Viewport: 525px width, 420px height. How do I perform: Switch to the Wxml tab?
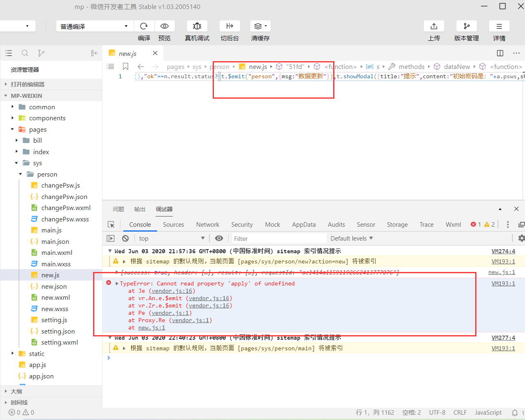tap(453, 225)
